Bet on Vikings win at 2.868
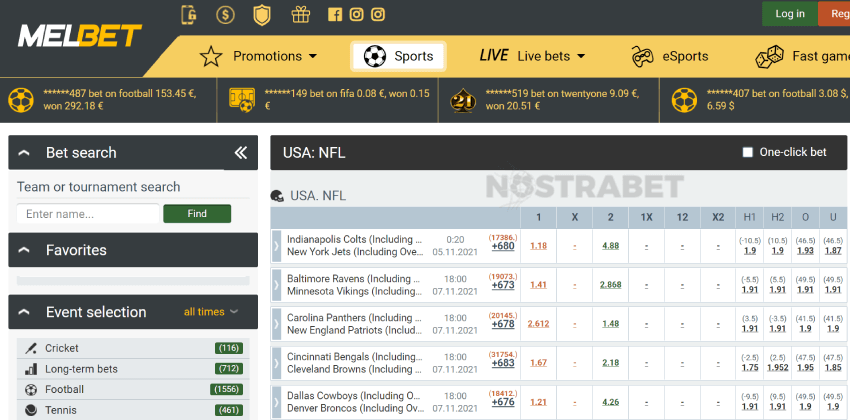This screenshot has height=420, width=850. (610, 285)
